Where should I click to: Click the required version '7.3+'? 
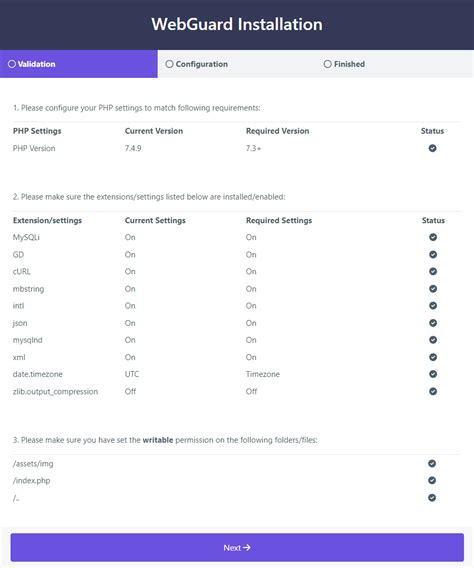tap(253, 148)
